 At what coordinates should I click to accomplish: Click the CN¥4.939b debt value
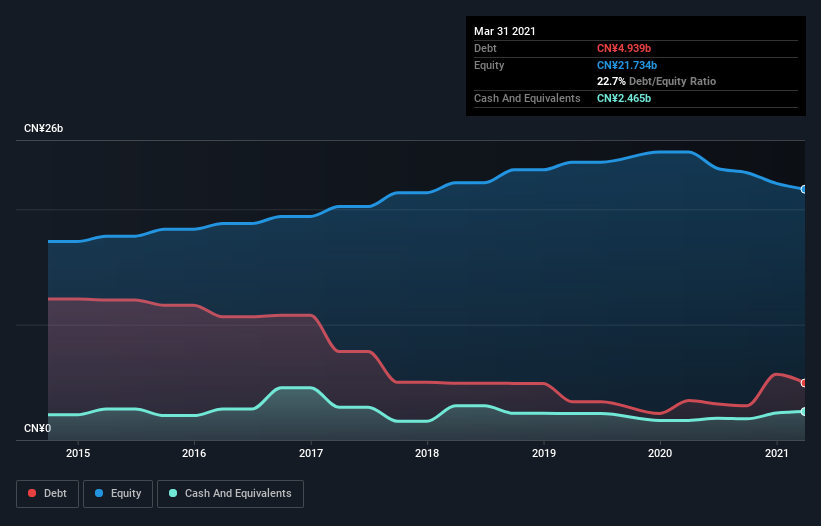[624, 48]
